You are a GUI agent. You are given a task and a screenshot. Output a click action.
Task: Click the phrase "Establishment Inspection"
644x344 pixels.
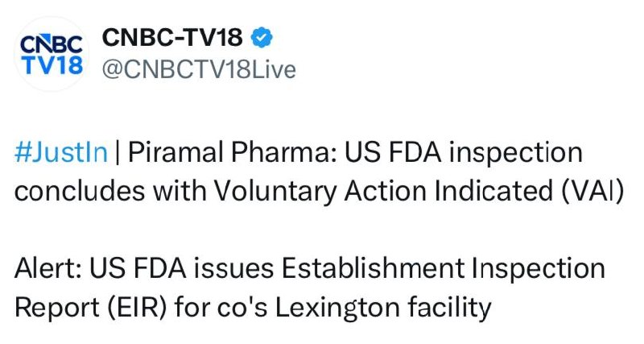tap(429, 268)
